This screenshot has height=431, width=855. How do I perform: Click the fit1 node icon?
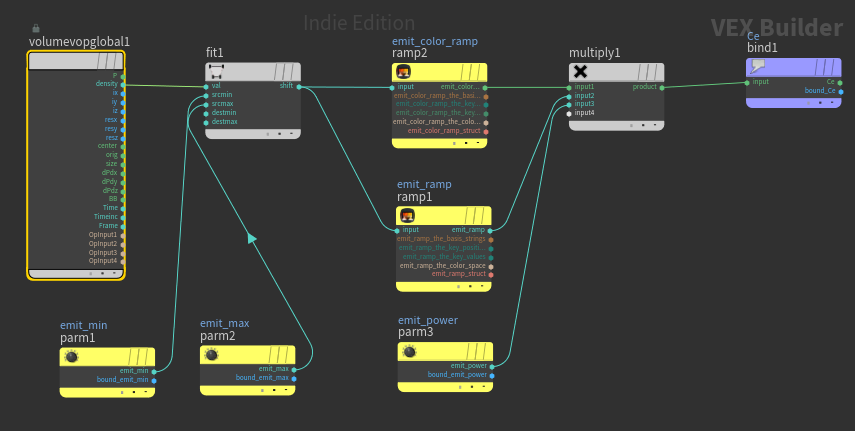(x=216, y=71)
